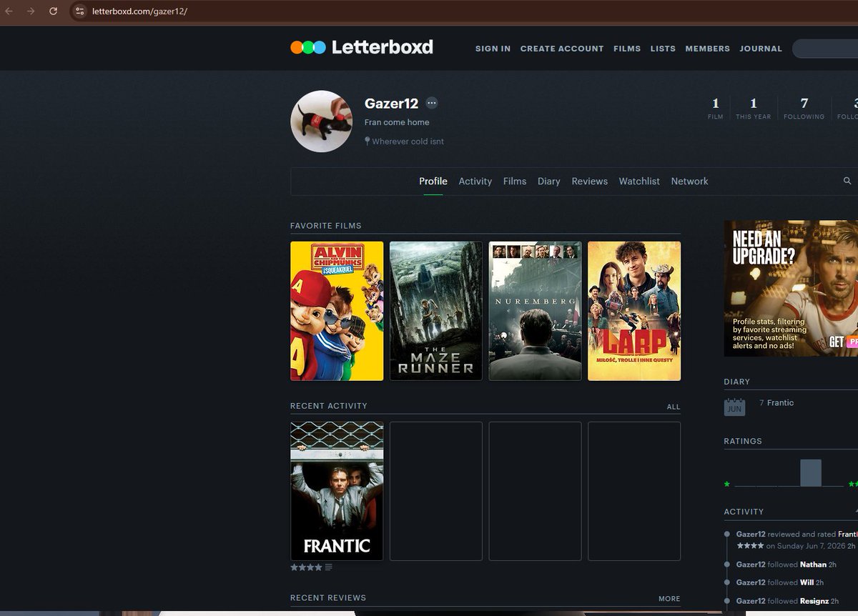Click Gazer12's dog avatar picture
This screenshot has width=858, height=616.
click(321, 121)
